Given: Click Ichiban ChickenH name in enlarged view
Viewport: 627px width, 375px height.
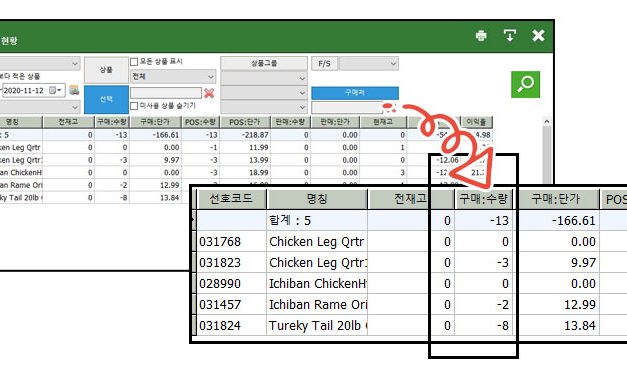Looking at the screenshot, I should point(317,284).
